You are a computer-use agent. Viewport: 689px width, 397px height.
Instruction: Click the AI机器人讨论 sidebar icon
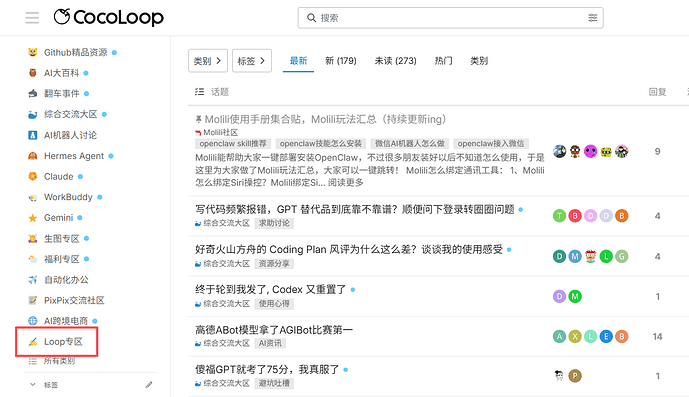[33, 135]
